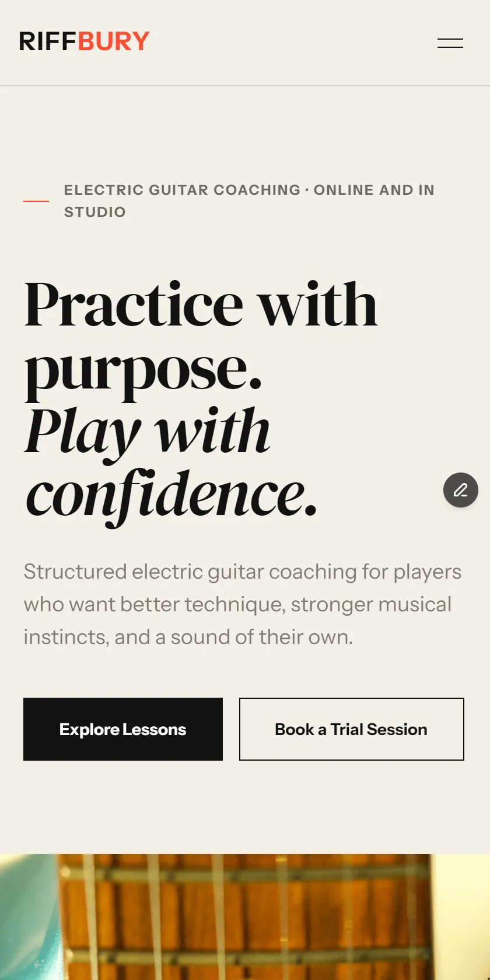This screenshot has width=490, height=980.
Task: Click a sound of their own text
Action: coord(254,637)
